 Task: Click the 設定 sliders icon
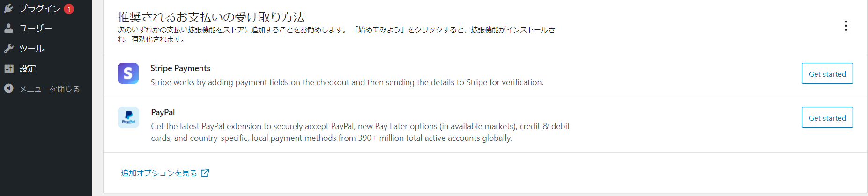pyautogui.click(x=8, y=69)
